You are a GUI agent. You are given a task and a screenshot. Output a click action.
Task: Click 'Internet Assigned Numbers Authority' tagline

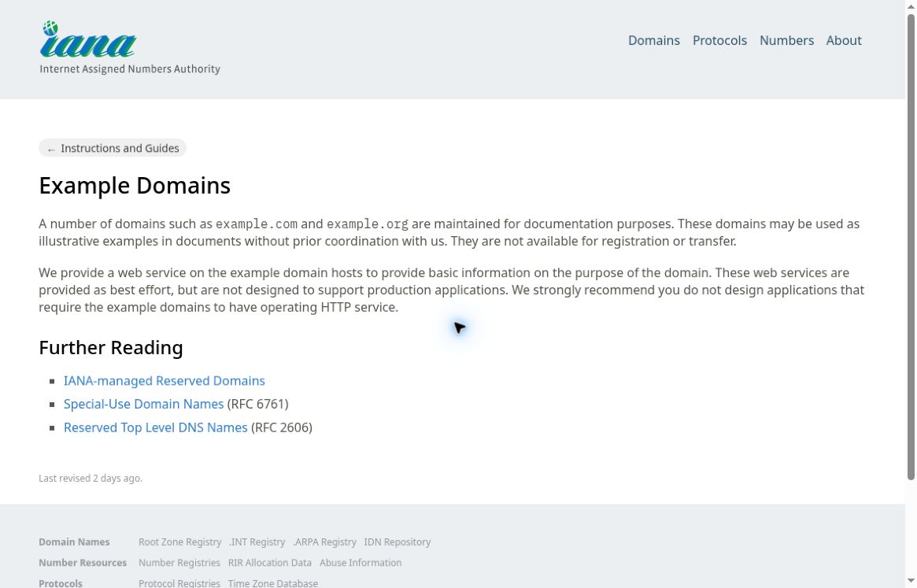click(130, 69)
